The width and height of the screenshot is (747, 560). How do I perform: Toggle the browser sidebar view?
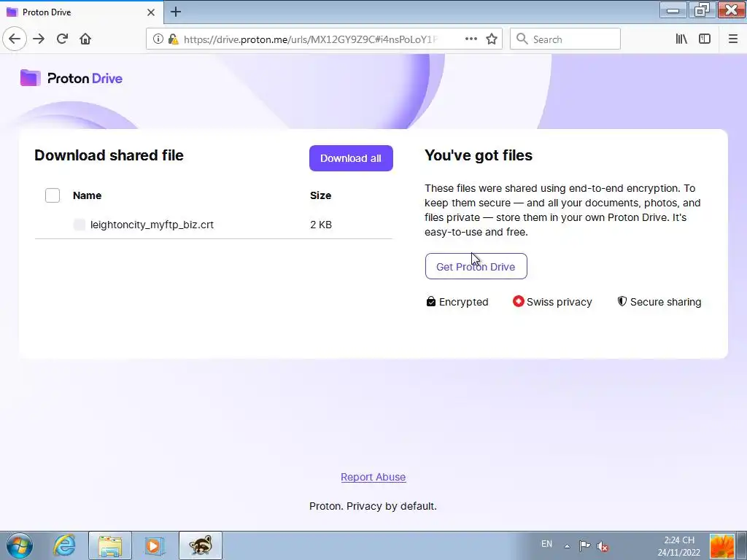(x=705, y=39)
